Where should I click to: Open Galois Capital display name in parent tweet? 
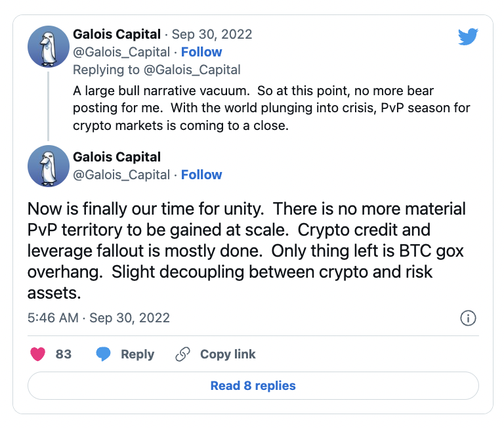pyautogui.click(x=117, y=34)
